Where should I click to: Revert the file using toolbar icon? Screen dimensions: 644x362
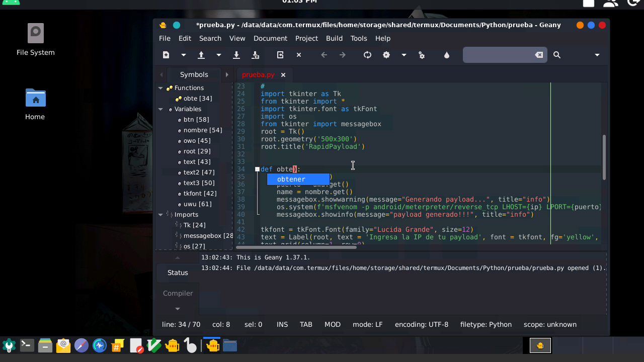[280, 55]
